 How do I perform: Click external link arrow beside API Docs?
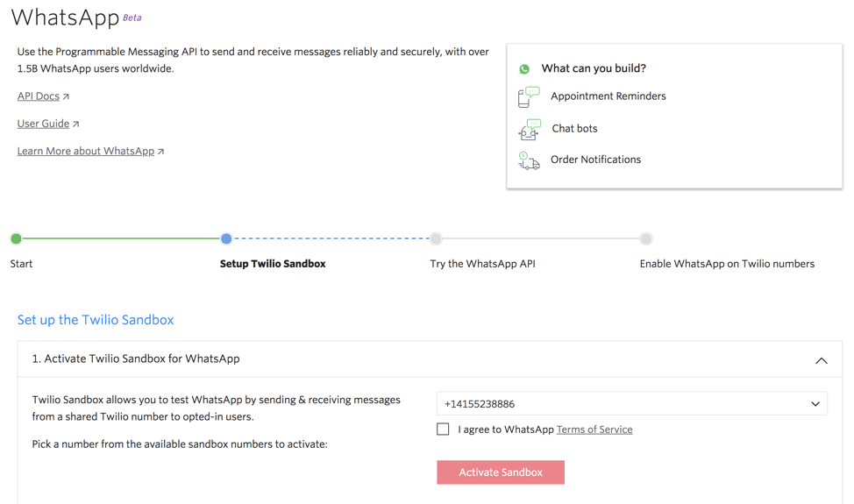67,96
